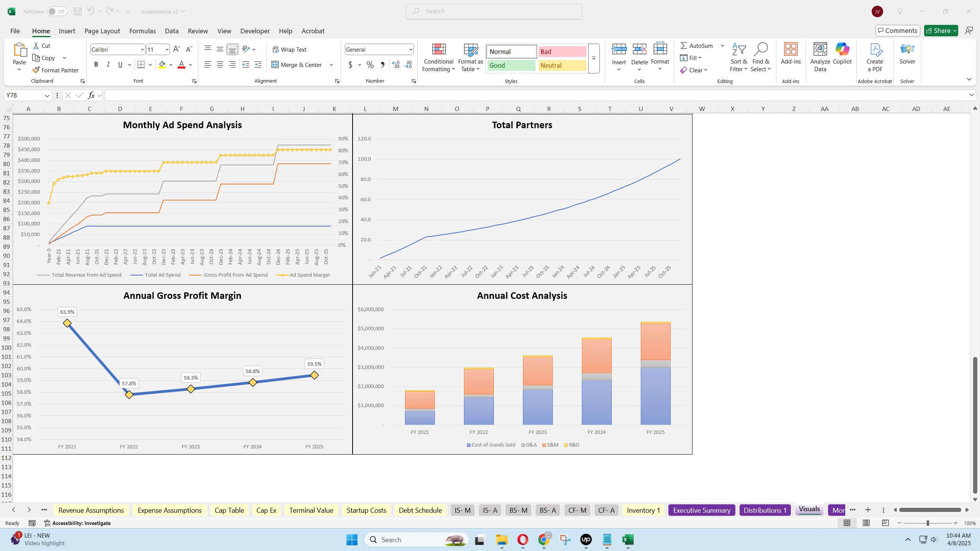The height and width of the screenshot is (551, 980).
Task: Open the Comments pane button
Action: click(x=897, y=31)
